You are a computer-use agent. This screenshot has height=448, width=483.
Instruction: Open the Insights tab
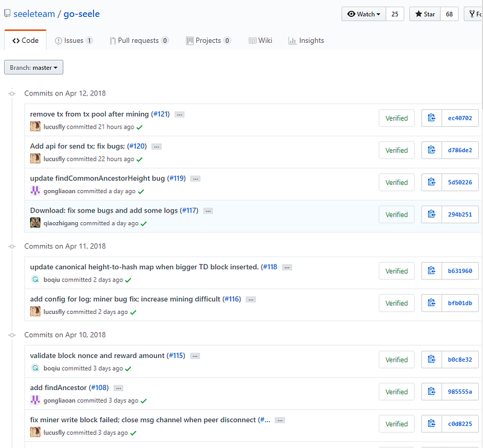point(306,40)
